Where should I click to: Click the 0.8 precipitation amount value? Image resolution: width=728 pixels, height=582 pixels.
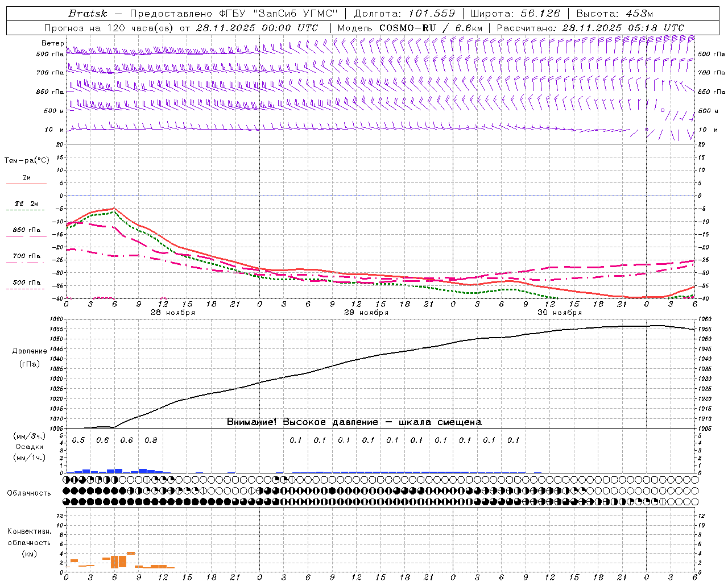coord(151,440)
